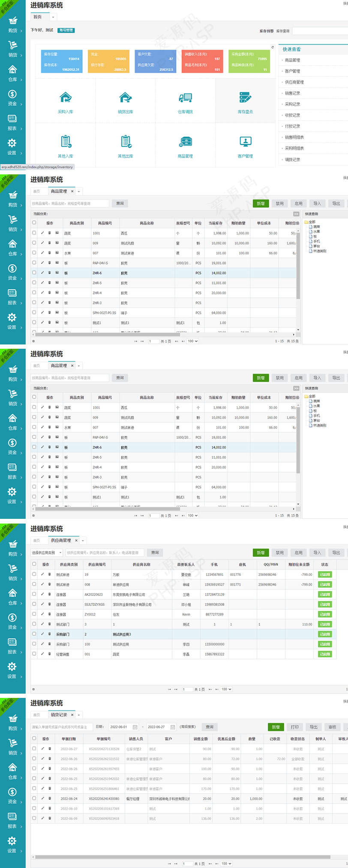
Task: Open tab list arrow beside 销货记录 tab
Action: point(79,715)
